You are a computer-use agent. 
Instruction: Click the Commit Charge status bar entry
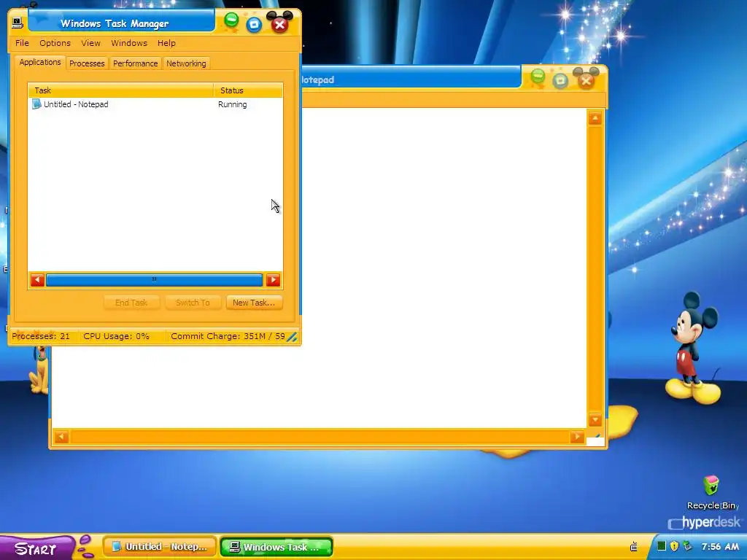[228, 336]
